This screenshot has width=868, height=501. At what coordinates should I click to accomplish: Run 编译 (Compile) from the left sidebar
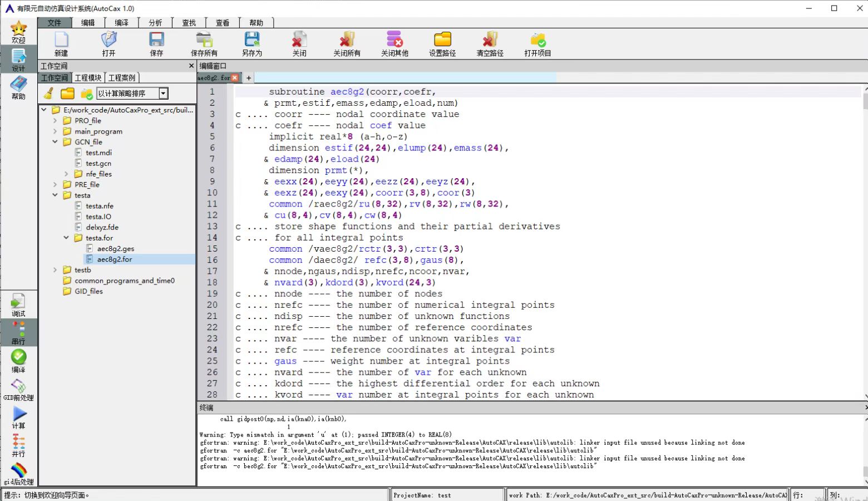[18, 357]
